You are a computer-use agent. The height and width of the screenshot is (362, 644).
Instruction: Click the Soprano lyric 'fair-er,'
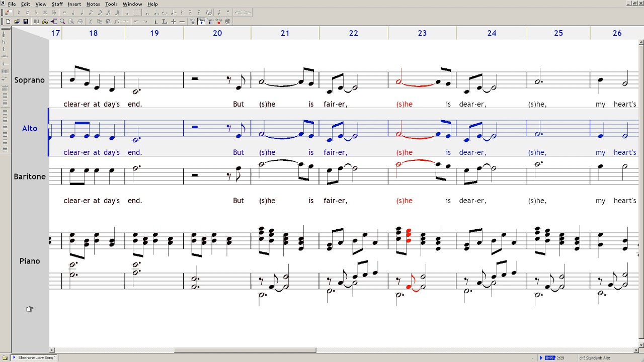[336, 104]
